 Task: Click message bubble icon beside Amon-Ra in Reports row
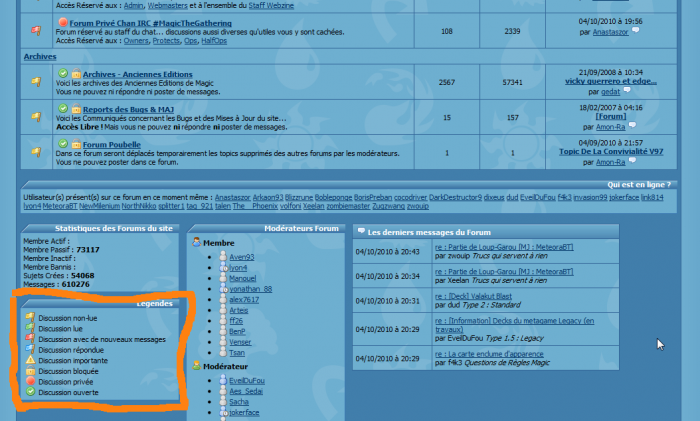(x=632, y=126)
